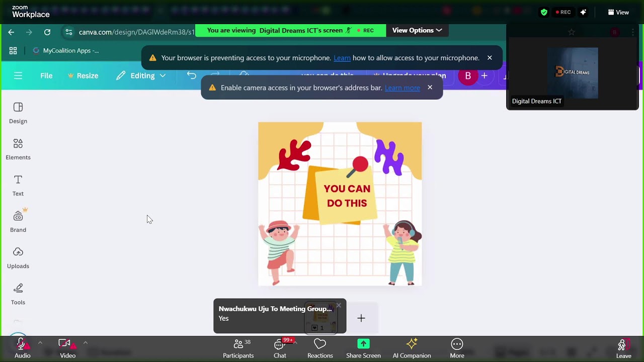Open the Editing mode dropdown
Image resolution: width=644 pixels, height=362 pixels.
click(x=141, y=75)
